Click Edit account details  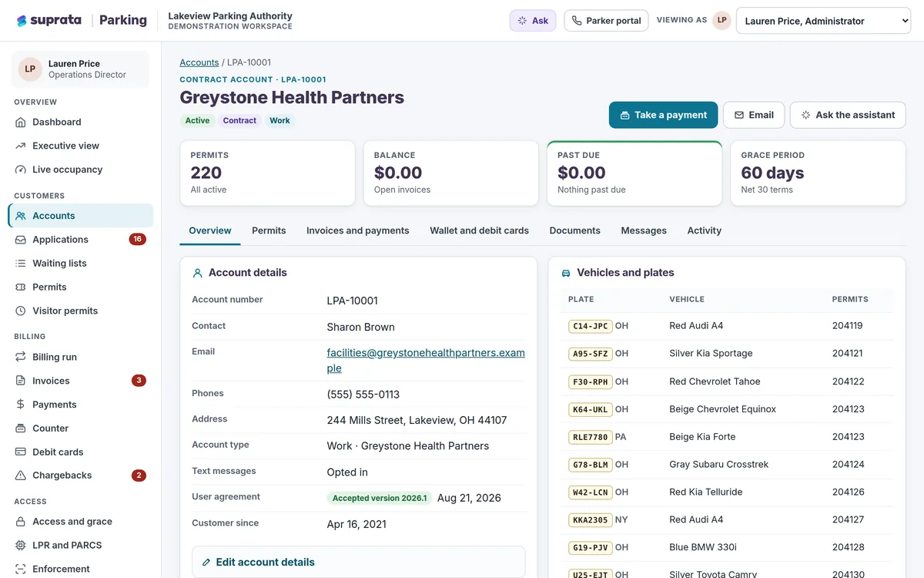coord(358,562)
